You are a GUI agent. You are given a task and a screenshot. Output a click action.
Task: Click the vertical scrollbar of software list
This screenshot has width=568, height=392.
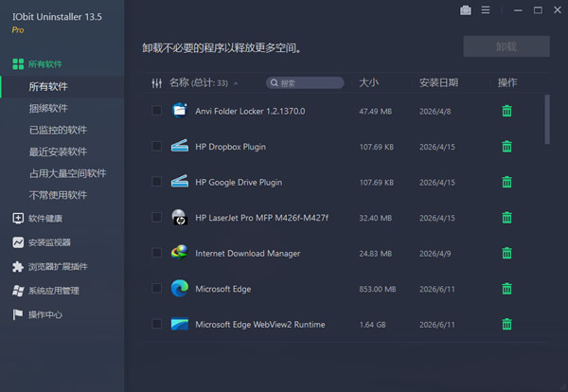[x=547, y=119]
